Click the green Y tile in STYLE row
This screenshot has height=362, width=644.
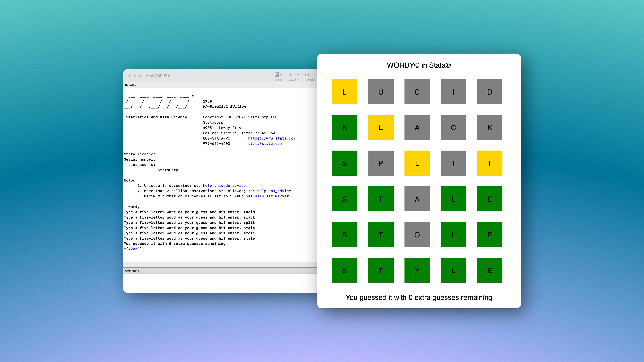click(417, 270)
